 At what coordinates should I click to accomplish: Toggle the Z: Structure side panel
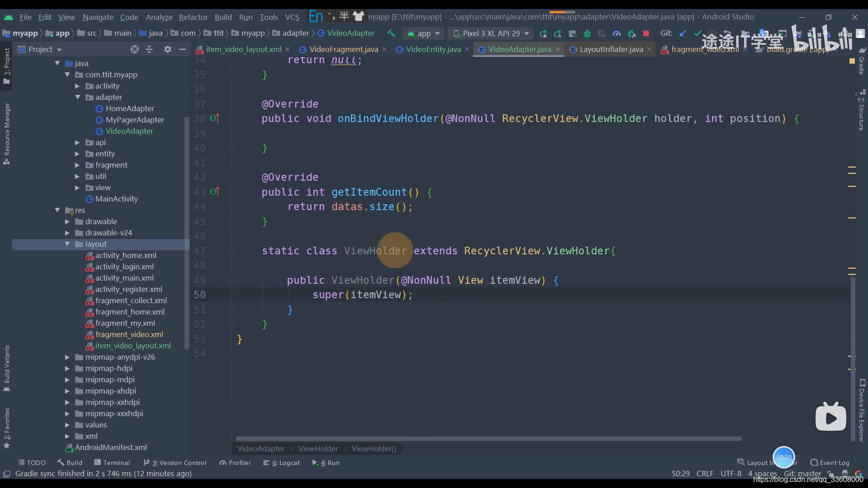click(x=862, y=110)
